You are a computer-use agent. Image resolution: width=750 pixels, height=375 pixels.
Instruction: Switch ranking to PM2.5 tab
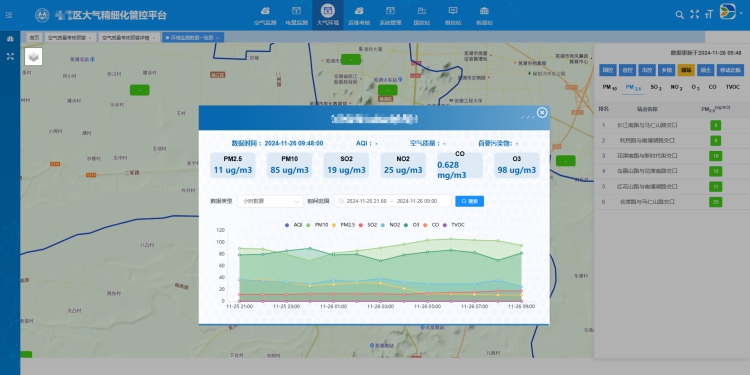(633, 88)
